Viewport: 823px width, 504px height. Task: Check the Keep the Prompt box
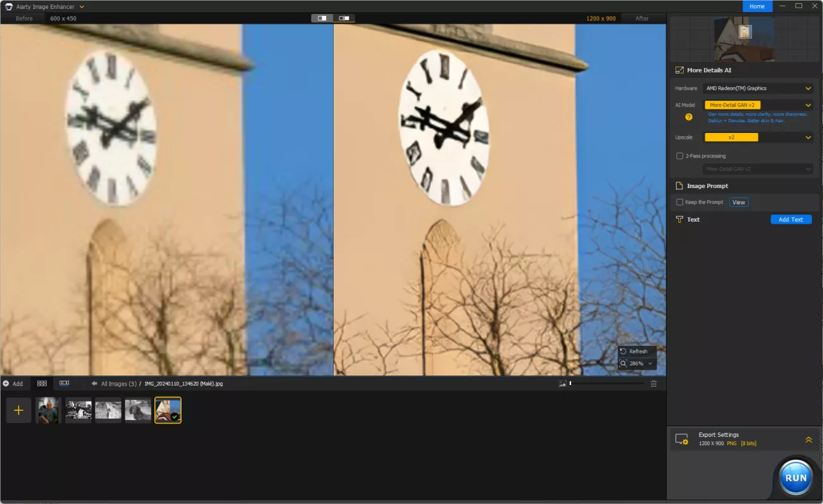point(680,202)
